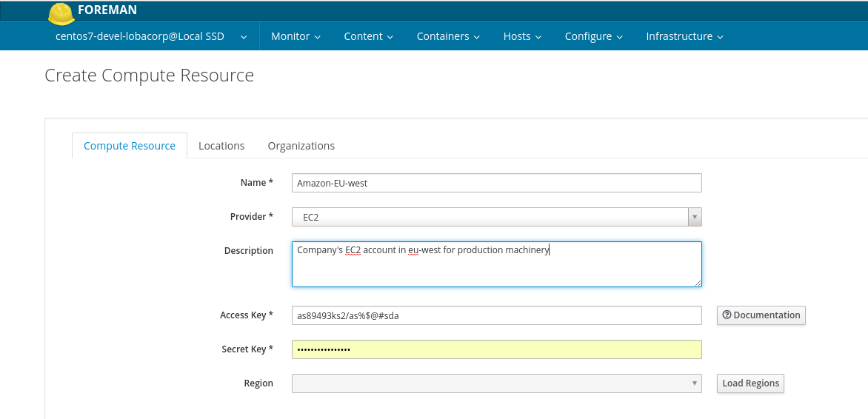868x419 pixels.
Task: Open the Monitor menu
Action: click(296, 36)
